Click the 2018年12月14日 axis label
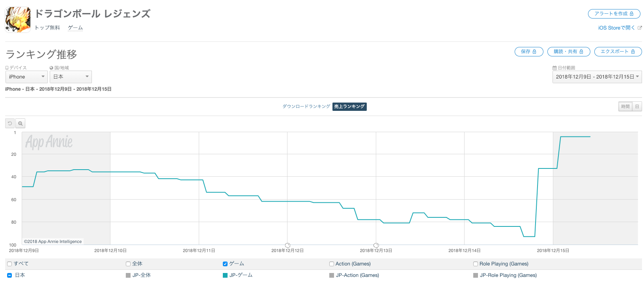 (465, 251)
